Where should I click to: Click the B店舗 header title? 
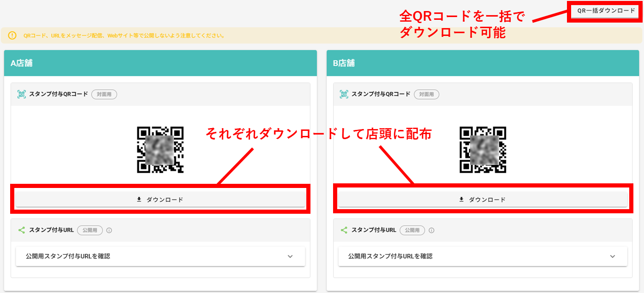[x=344, y=64]
